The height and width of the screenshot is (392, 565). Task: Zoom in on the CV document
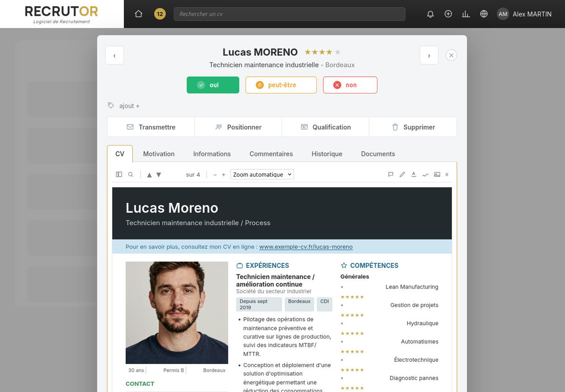223,175
